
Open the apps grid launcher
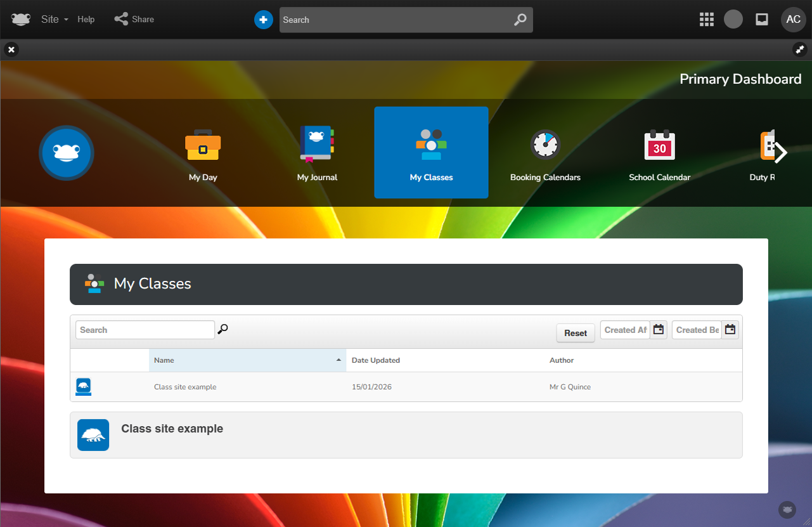[706, 20]
